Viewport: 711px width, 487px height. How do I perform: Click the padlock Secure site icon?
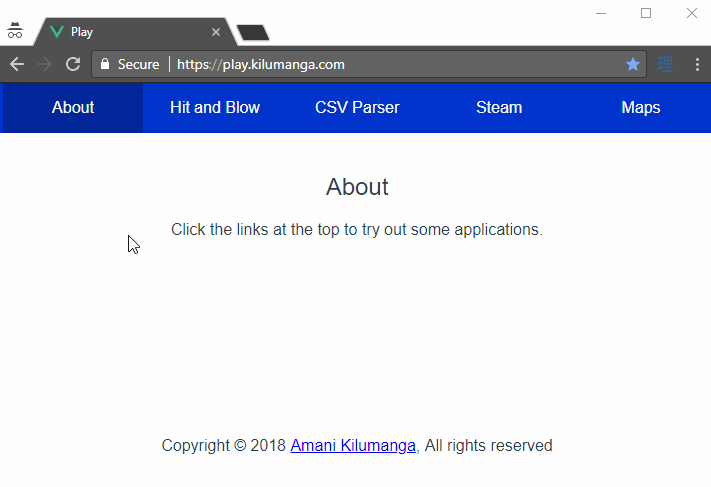pyautogui.click(x=105, y=64)
